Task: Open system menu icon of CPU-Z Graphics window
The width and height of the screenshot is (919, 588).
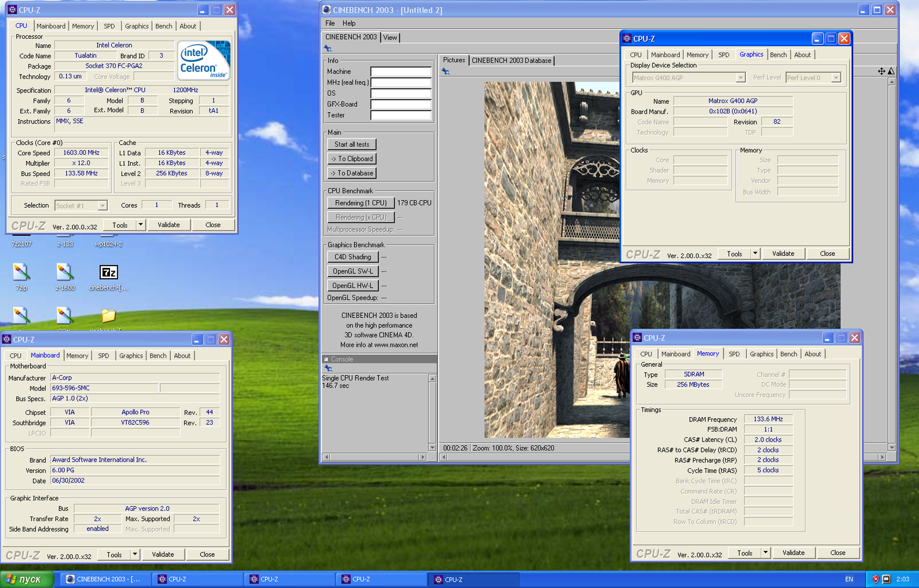Action: click(x=627, y=39)
